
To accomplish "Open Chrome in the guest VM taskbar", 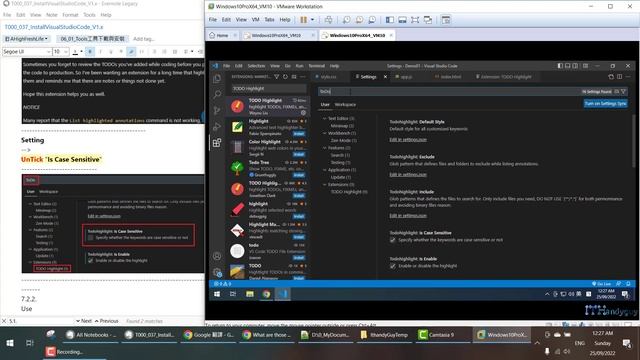I will (x=266, y=294).
